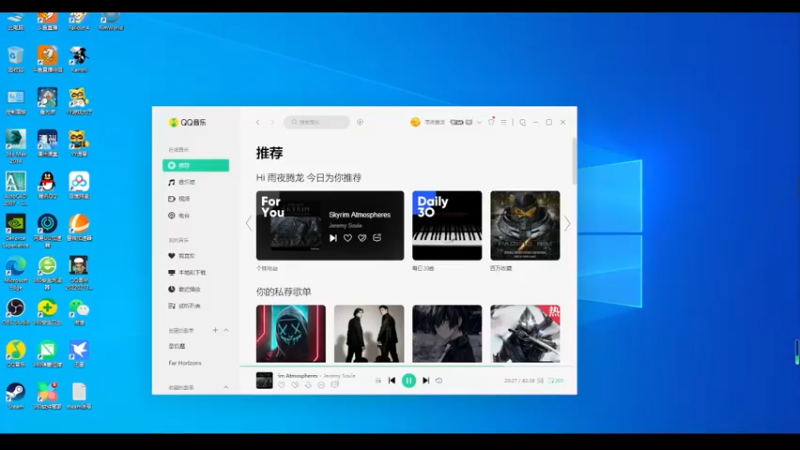Like Skyrim Atmospheres on For You card
The height and width of the screenshot is (450, 800).
tap(347, 238)
